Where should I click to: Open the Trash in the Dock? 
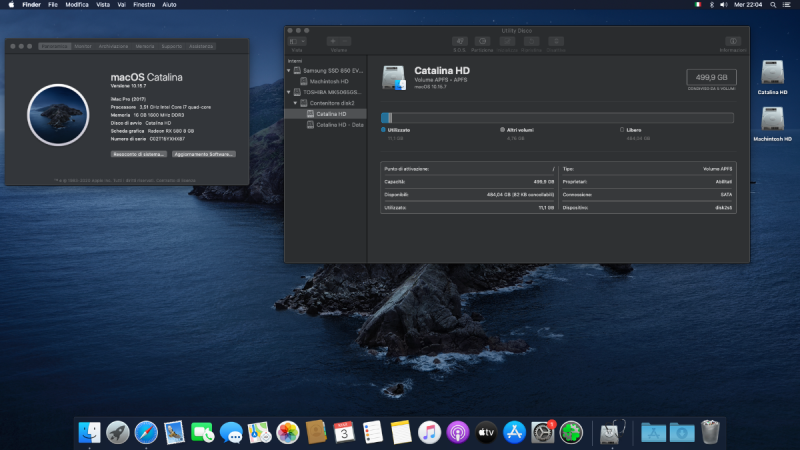(710, 432)
